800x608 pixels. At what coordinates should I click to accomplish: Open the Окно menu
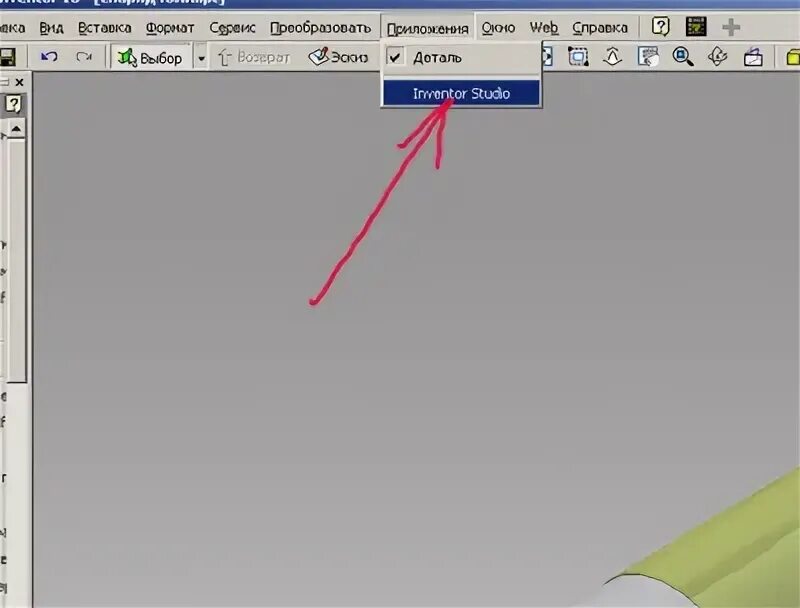pyautogui.click(x=498, y=28)
